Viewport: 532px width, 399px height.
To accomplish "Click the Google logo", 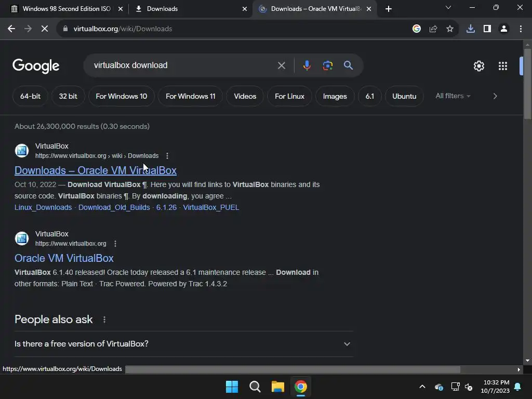I will pyautogui.click(x=36, y=66).
